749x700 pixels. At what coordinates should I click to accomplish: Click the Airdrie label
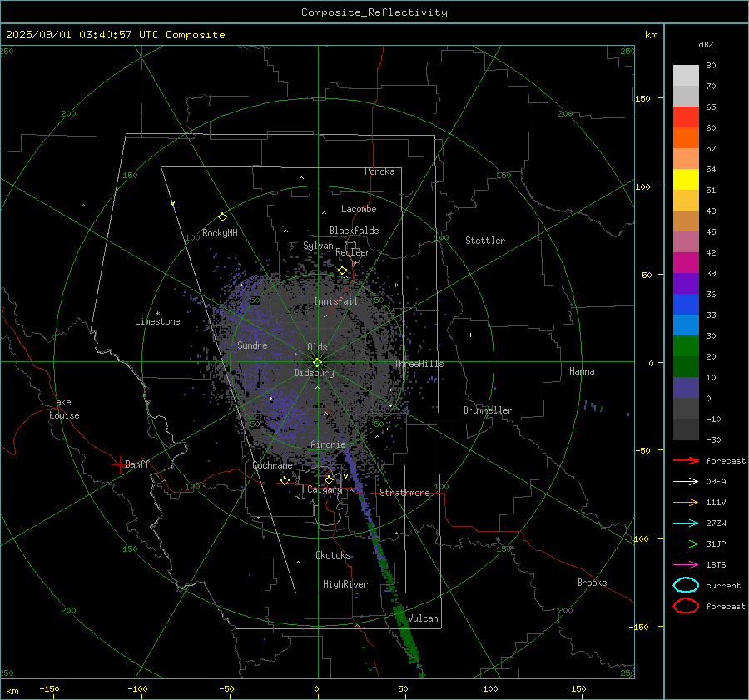328,444
